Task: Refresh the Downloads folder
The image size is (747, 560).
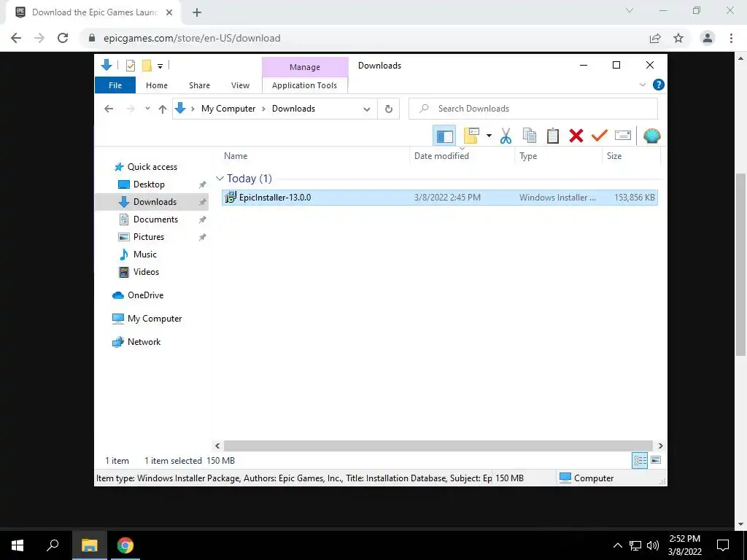Action: point(389,109)
